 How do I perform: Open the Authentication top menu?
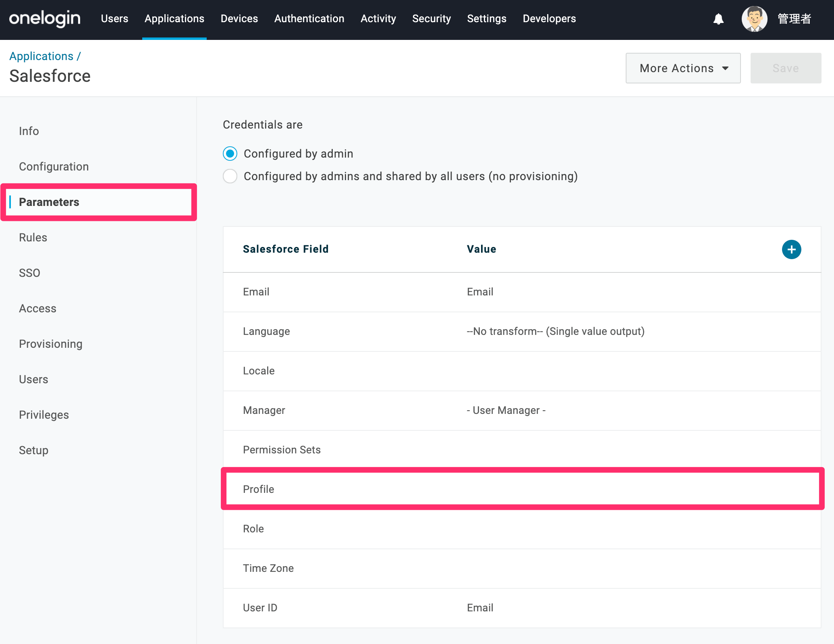pyautogui.click(x=309, y=19)
